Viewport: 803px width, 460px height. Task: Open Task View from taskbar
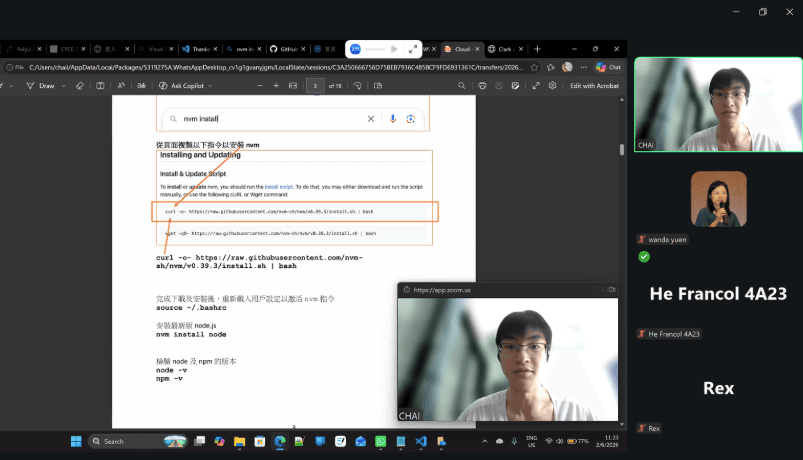point(199,442)
